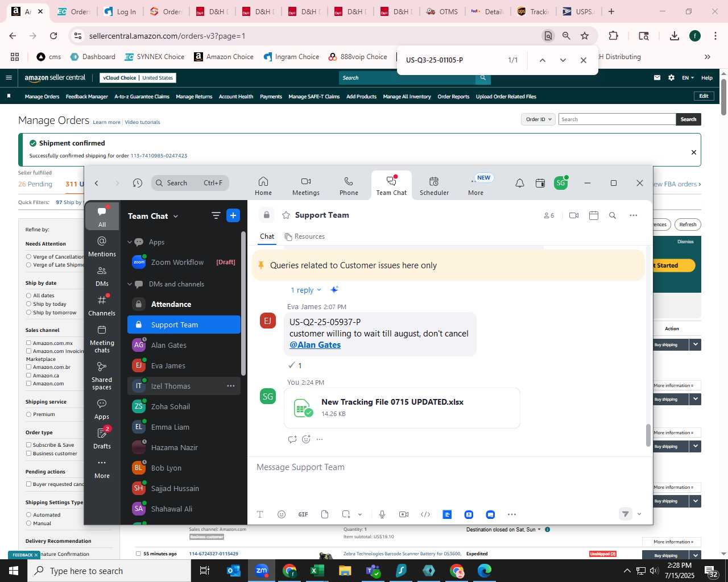This screenshot has height=582, width=728.
Task: Click the Message Support Team input
Action: tap(449, 467)
